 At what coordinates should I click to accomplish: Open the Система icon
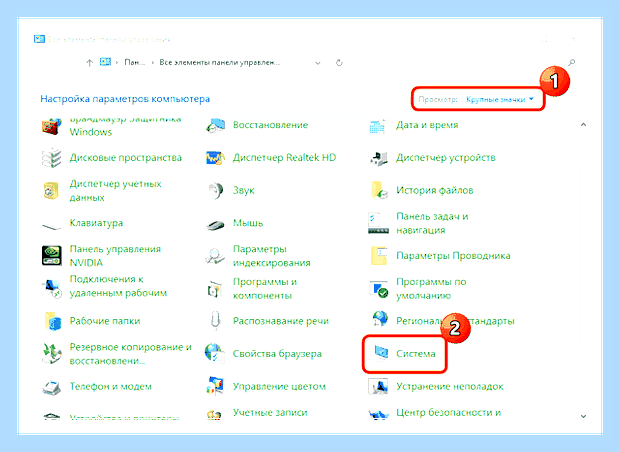pos(380,353)
